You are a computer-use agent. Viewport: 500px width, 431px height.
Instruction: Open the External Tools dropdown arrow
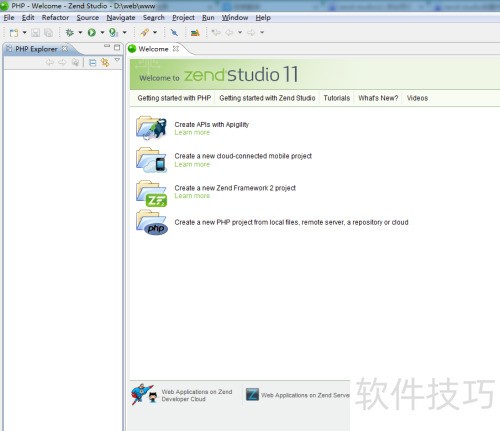point(155,33)
